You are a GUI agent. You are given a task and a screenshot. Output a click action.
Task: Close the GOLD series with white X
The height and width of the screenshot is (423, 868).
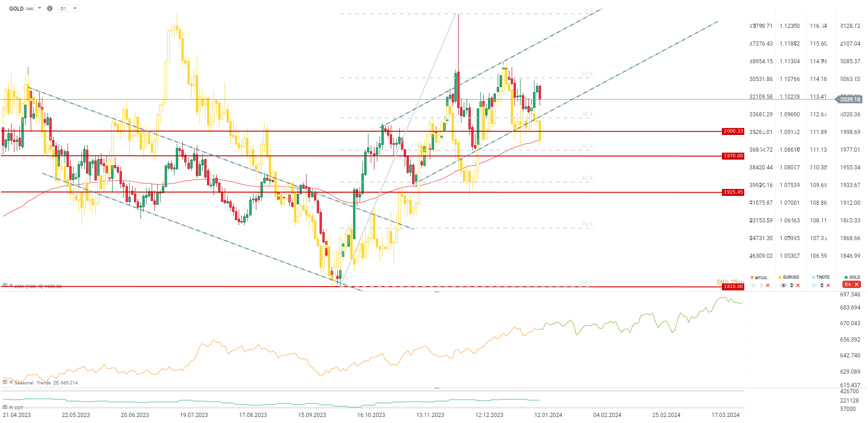point(856,284)
